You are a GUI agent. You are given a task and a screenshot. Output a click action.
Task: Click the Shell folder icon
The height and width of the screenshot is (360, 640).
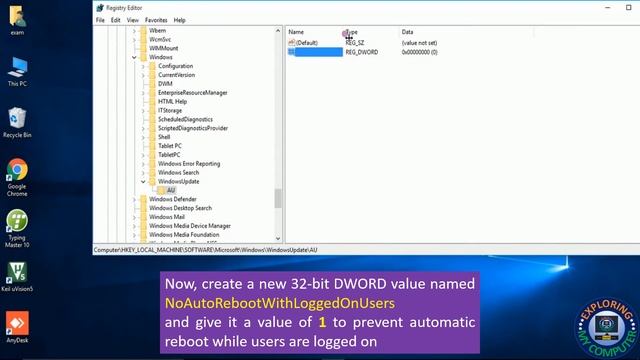click(152, 137)
